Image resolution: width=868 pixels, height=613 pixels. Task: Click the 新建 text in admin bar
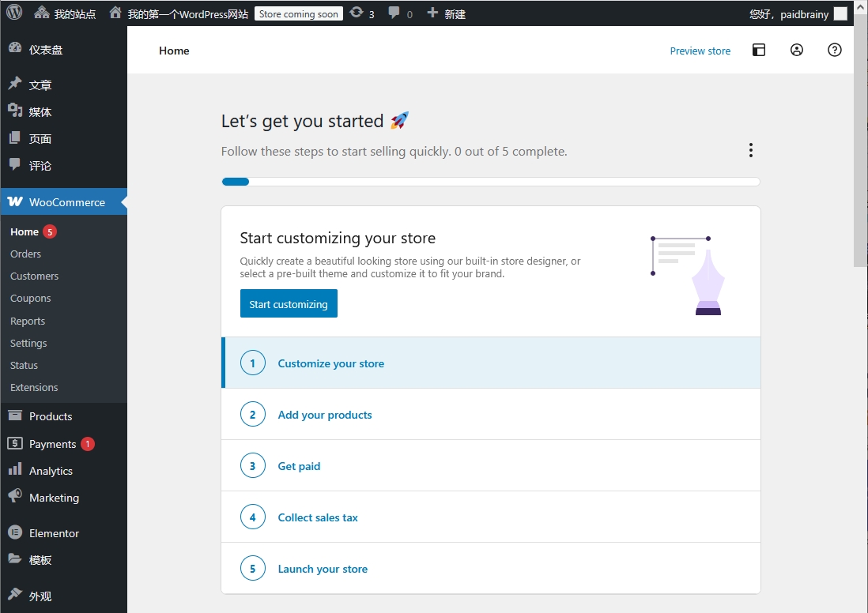pyautogui.click(x=455, y=14)
